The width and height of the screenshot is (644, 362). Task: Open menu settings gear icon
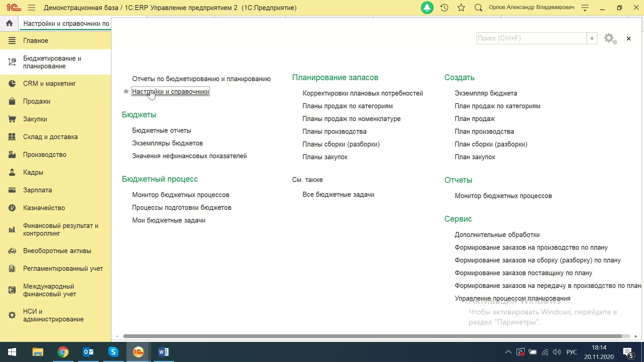(610, 39)
